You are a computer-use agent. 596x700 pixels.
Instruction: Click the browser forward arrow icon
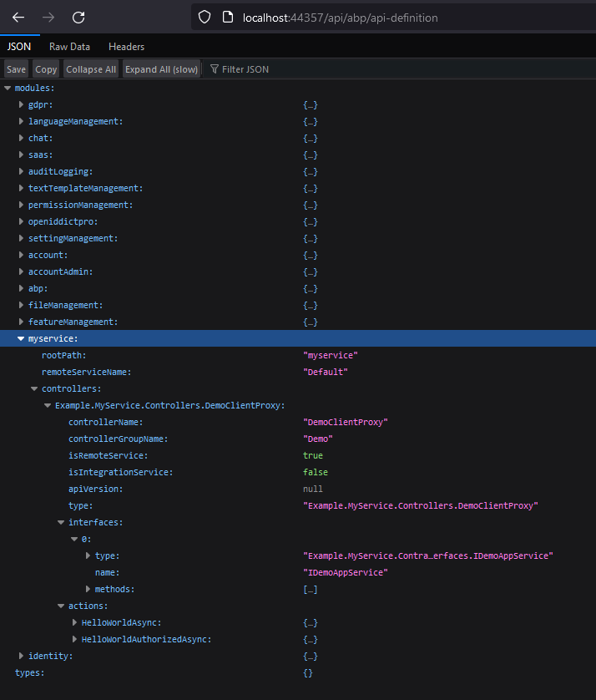pyautogui.click(x=48, y=17)
